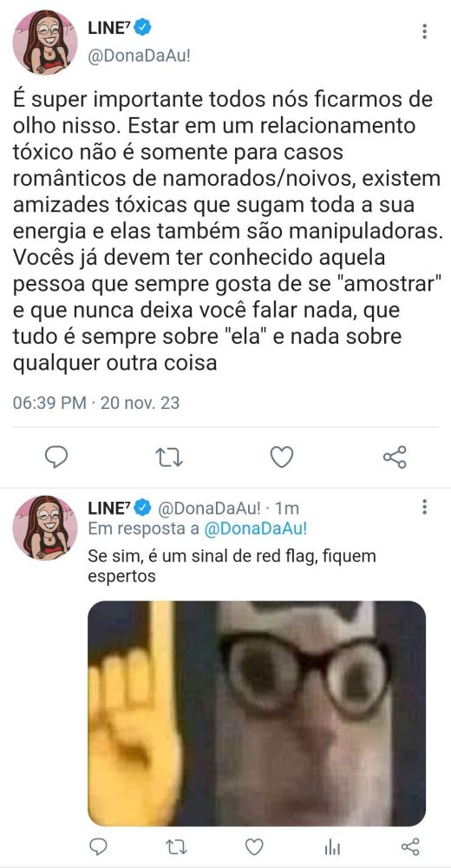Click the 06:39 PM · 20 nov. 23 timestamp
The width and height of the screenshot is (451, 868).
pyautogui.click(x=96, y=403)
